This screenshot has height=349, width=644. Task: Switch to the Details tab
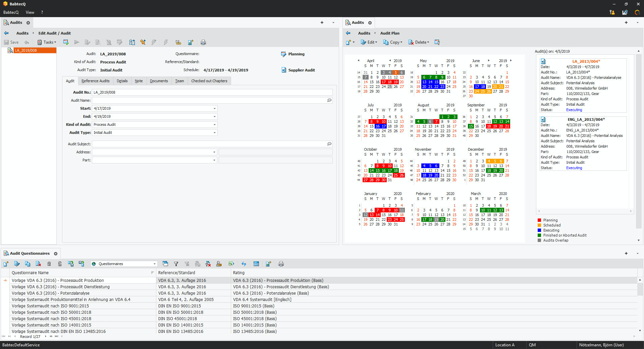[x=122, y=81]
